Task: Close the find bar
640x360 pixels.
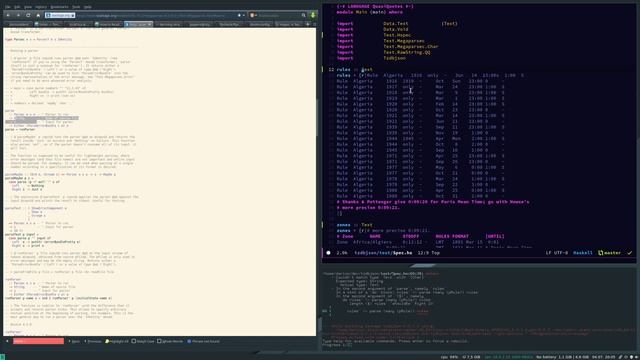Action: coord(7,341)
